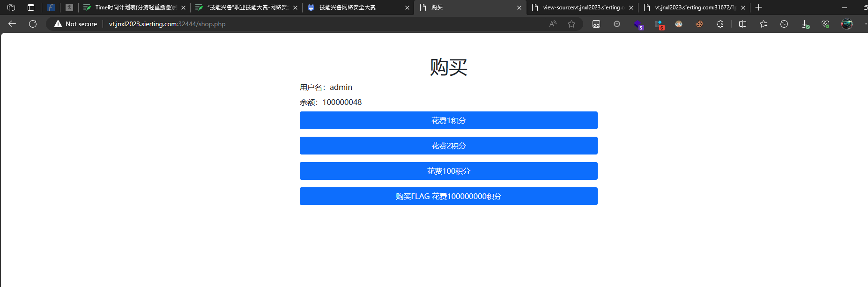Viewport: 868px width, 287px height.
Task: Open the purple extension with badge 5
Action: [x=638, y=24]
